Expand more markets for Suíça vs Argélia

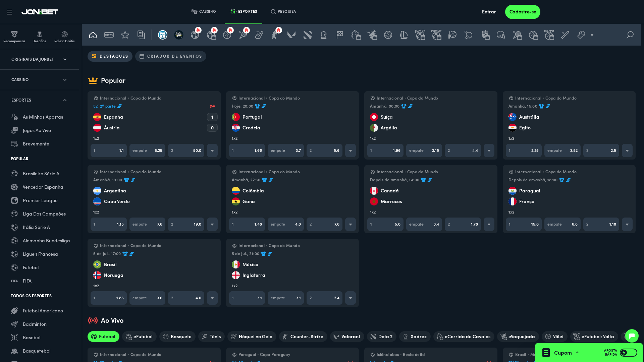[x=489, y=150]
